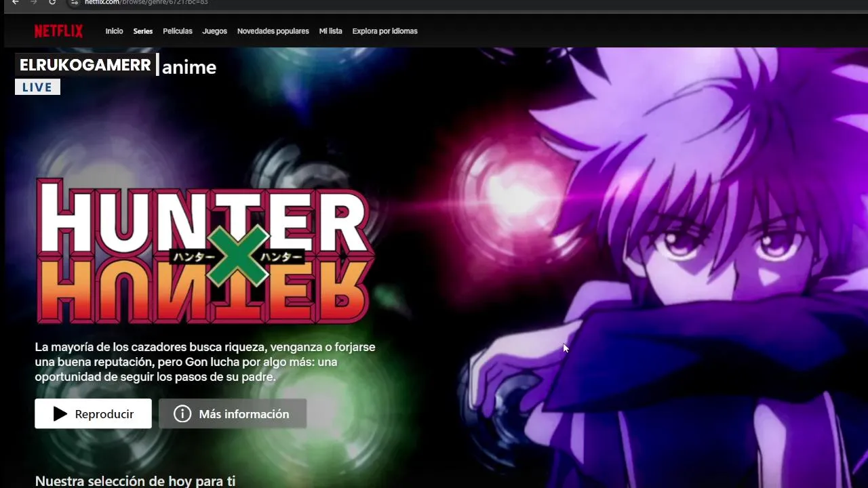Go back with the browser back arrow
The width and height of the screenshot is (868, 488).
16,3
